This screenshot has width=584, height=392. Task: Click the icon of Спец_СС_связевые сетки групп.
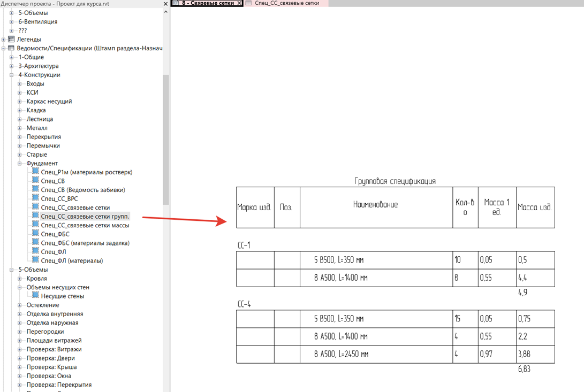tap(35, 216)
